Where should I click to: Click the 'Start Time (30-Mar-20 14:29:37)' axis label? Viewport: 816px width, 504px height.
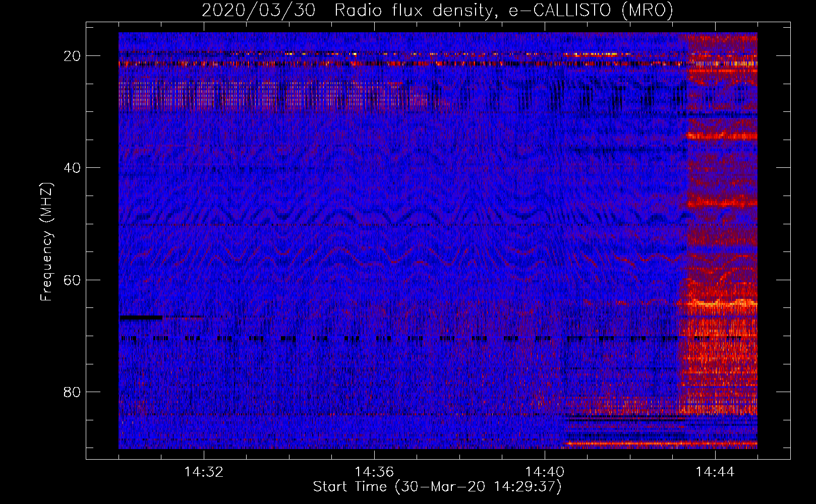pyautogui.click(x=437, y=487)
